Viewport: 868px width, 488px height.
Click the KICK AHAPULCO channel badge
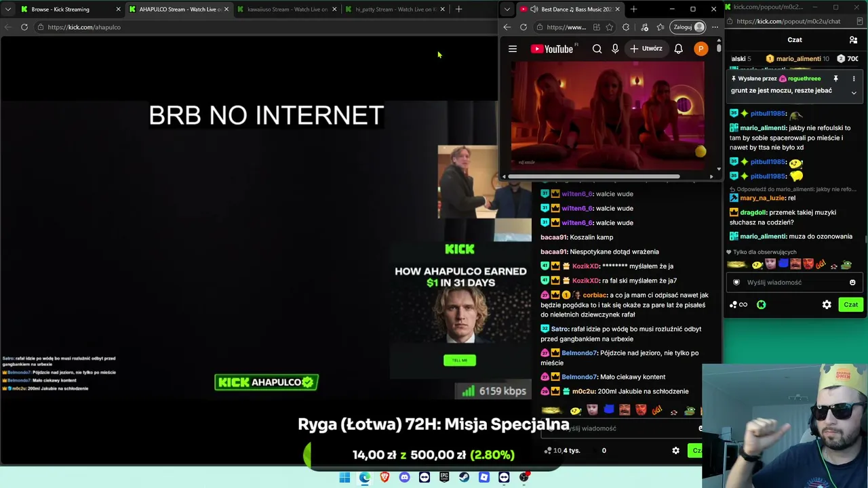point(267,382)
